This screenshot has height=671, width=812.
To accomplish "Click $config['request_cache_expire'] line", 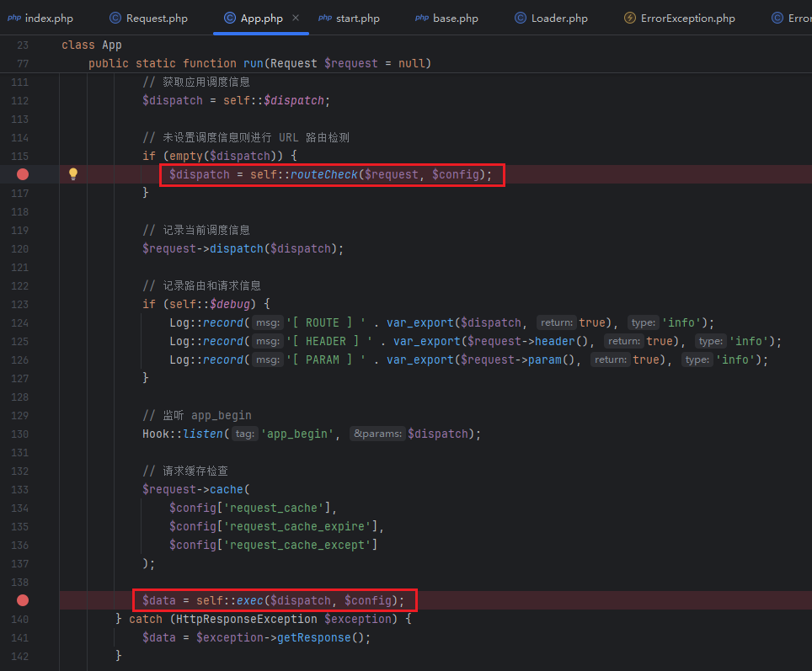I will click(x=276, y=526).
